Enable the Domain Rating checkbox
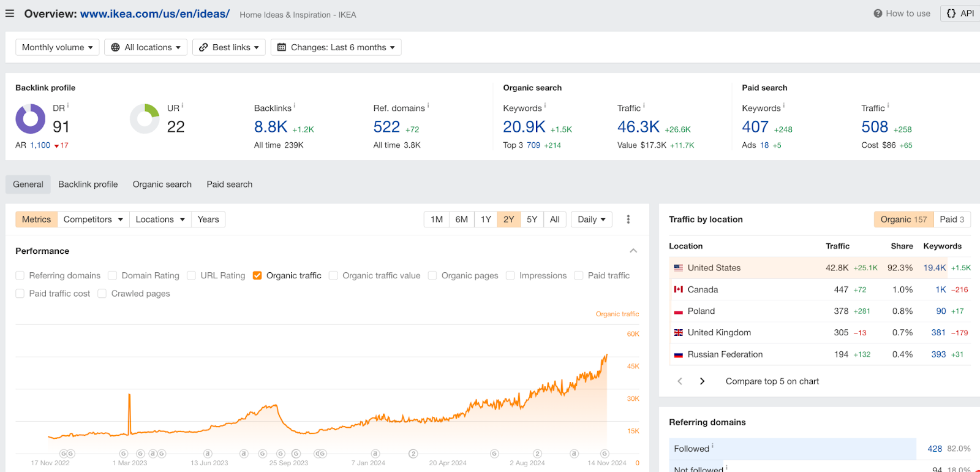Viewport: 980px width, 472px height. coord(113,276)
